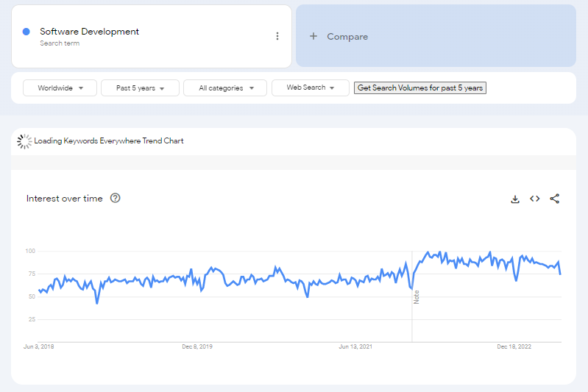Click the Keywords Everywhere loading spinner
588x392 pixels.
click(24, 141)
